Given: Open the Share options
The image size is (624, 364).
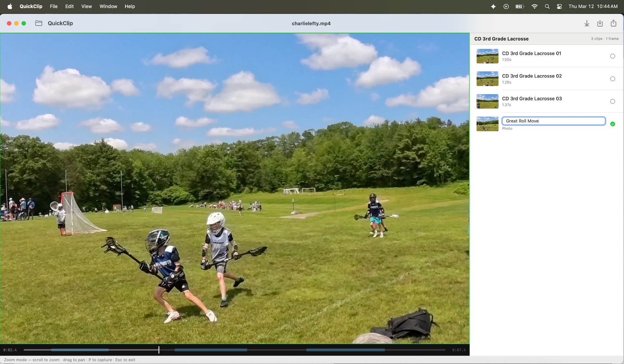Looking at the screenshot, I should [x=614, y=23].
